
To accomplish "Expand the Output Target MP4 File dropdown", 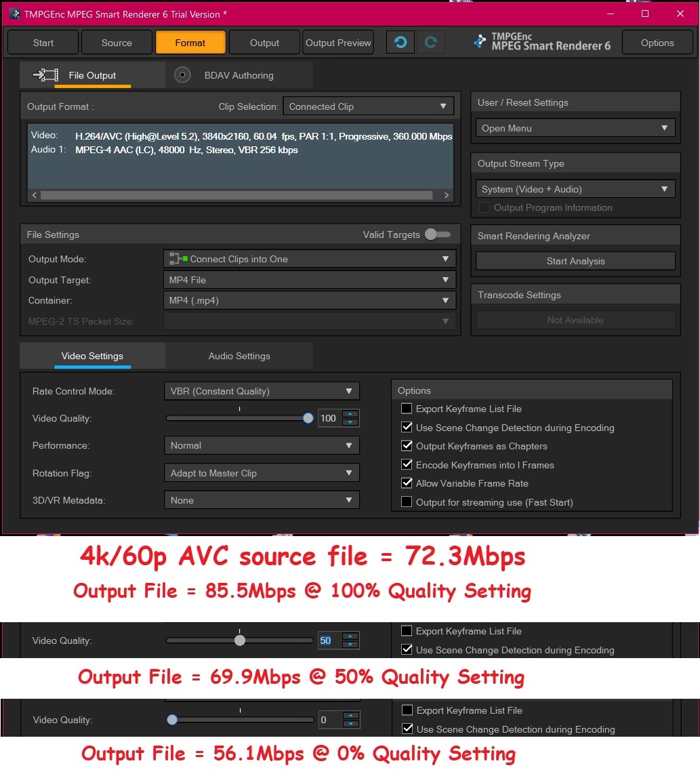I will point(310,280).
